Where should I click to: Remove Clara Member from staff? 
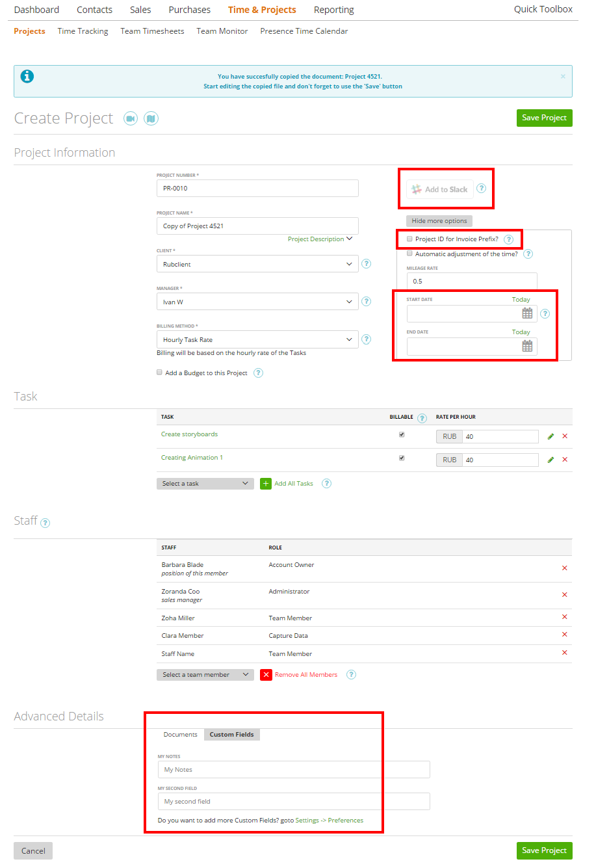(x=565, y=635)
